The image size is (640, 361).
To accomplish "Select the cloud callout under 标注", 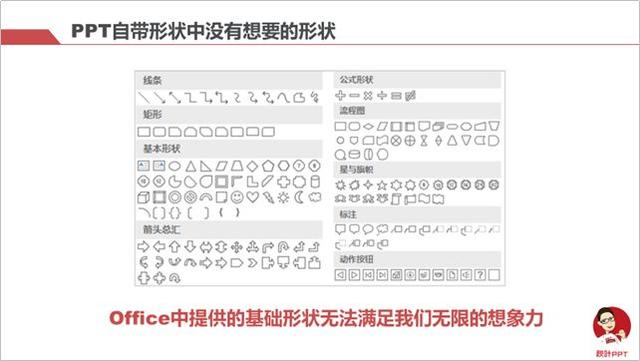I will pos(382,230).
